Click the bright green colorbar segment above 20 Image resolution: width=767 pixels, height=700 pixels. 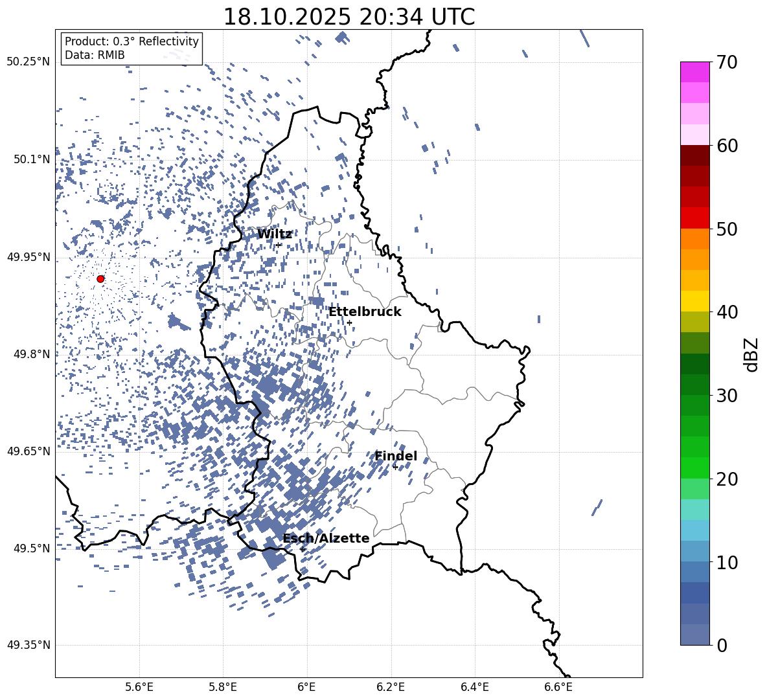point(695,468)
